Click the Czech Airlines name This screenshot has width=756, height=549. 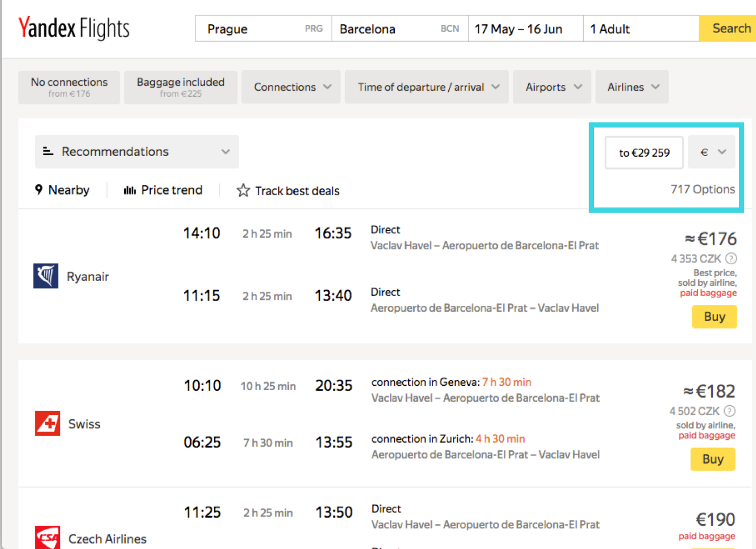(x=107, y=539)
